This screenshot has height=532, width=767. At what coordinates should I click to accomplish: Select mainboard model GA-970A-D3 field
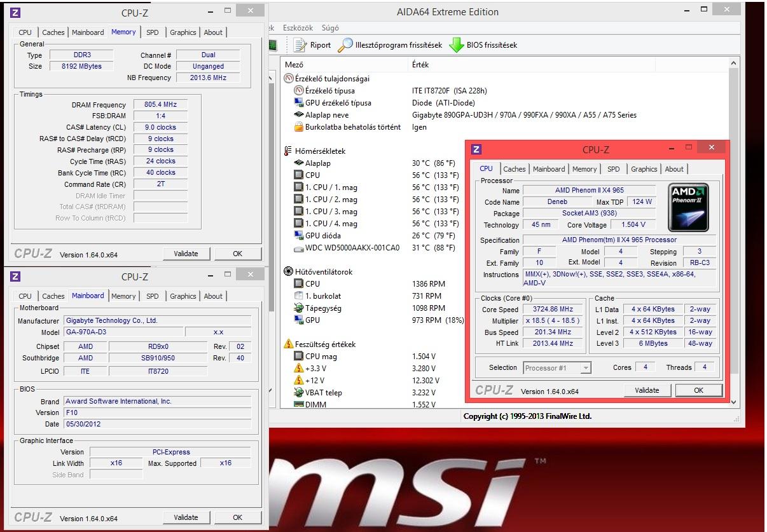[123, 332]
